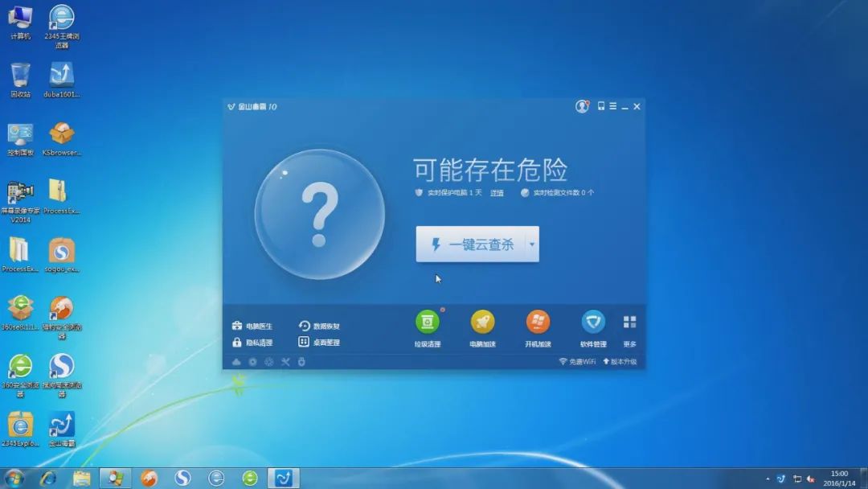Show hidden tray icons arrow
Viewport: 868px width, 489px height.
(x=768, y=479)
